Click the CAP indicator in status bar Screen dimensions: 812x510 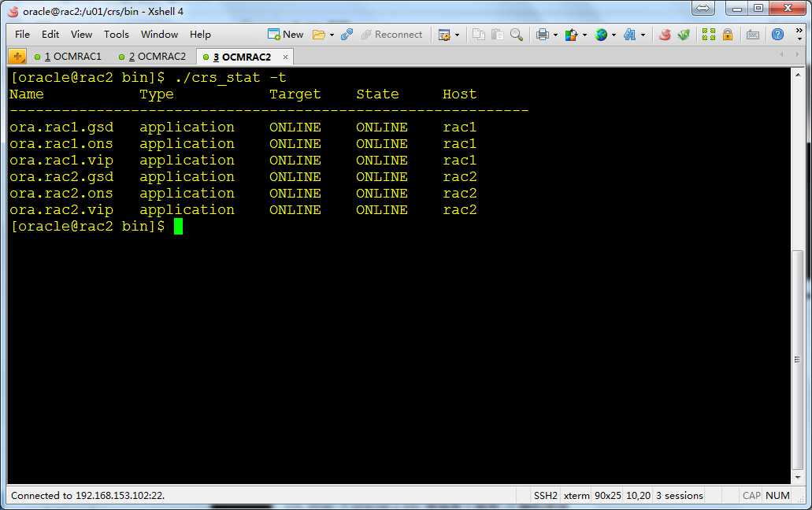751,496
